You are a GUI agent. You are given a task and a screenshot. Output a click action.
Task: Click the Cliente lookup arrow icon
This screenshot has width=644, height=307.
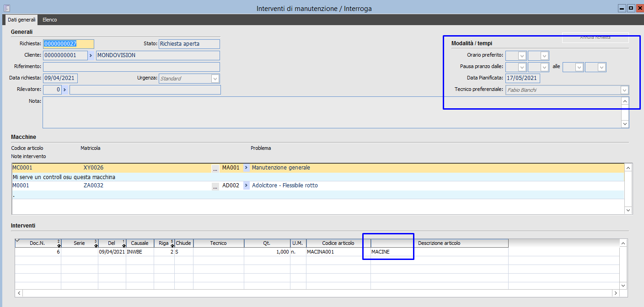(x=91, y=55)
